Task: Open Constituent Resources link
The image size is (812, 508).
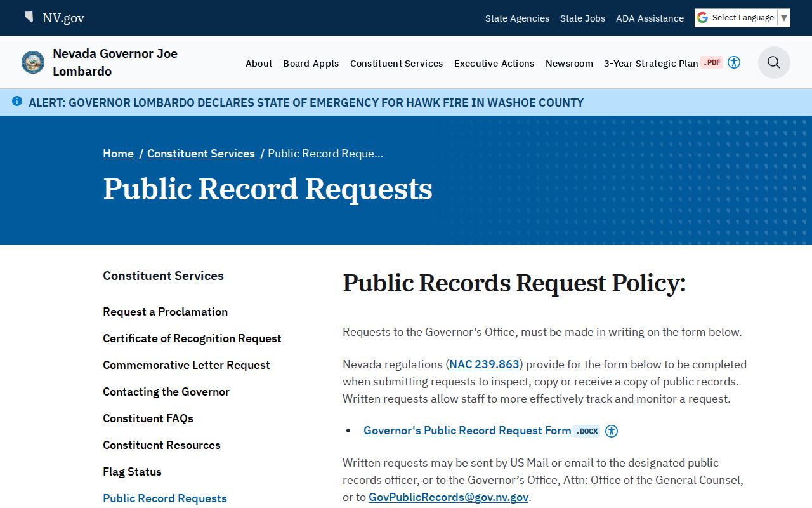Action: pyautogui.click(x=162, y=445)
